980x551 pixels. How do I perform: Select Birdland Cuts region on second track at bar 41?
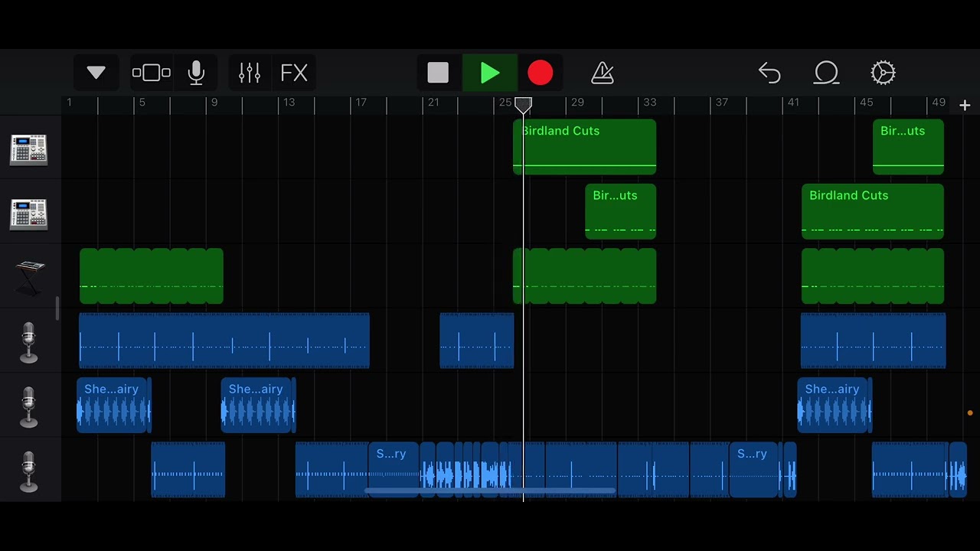(x=873, y=211)
